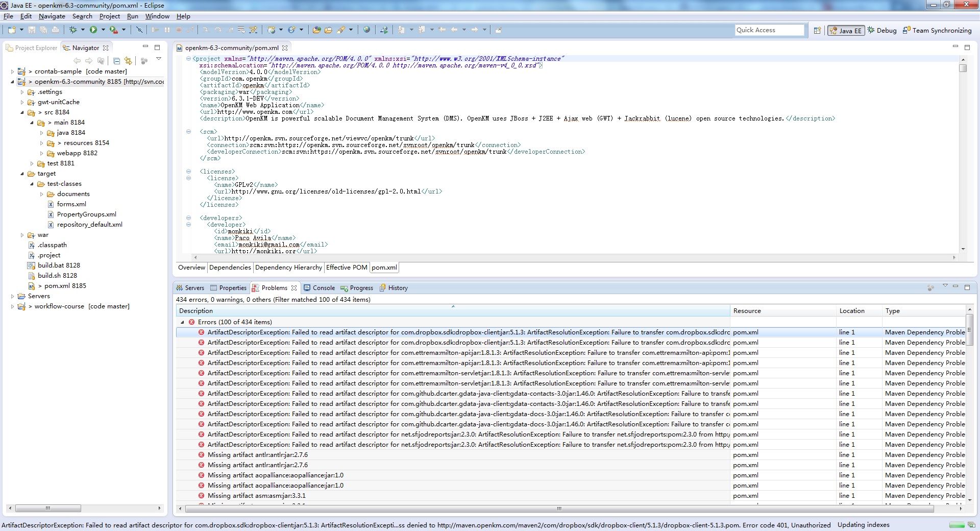
Task: Open the Navigate menu
Action: pyautogui.click(x=52, y=16)
